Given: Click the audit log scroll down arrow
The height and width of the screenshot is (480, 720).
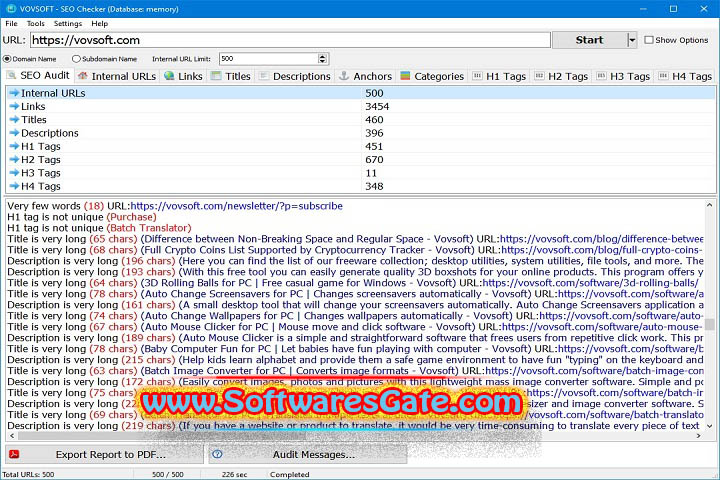Looking at the screenshot, I should (x=709, y=426).
